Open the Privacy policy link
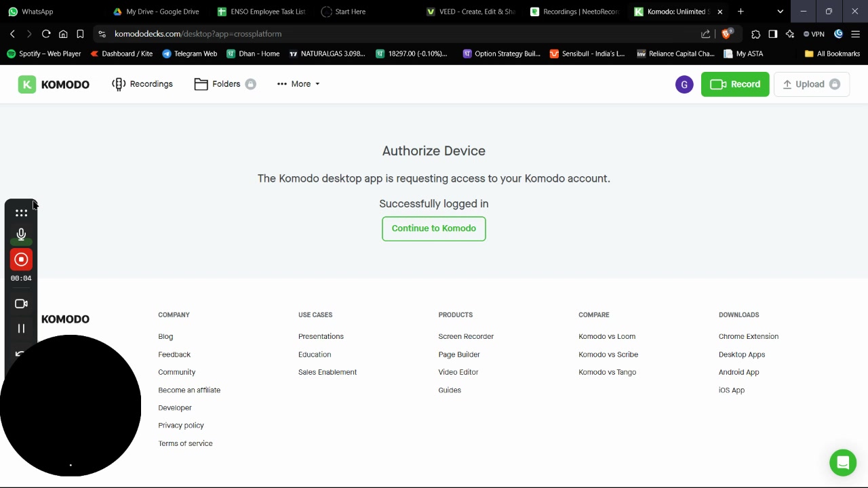The height and width of the screenshot is (488, 868). pos(181,426)
